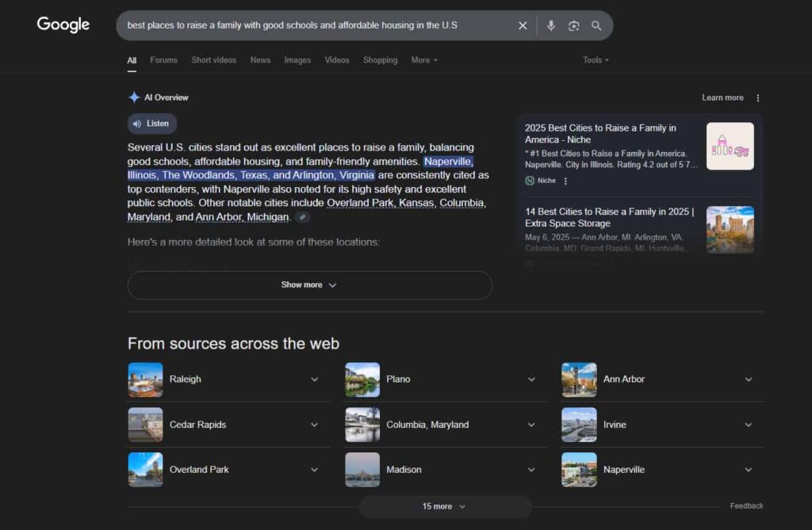Click the Madison city name
Screen dimensions: 812x530
coord(404,470)
